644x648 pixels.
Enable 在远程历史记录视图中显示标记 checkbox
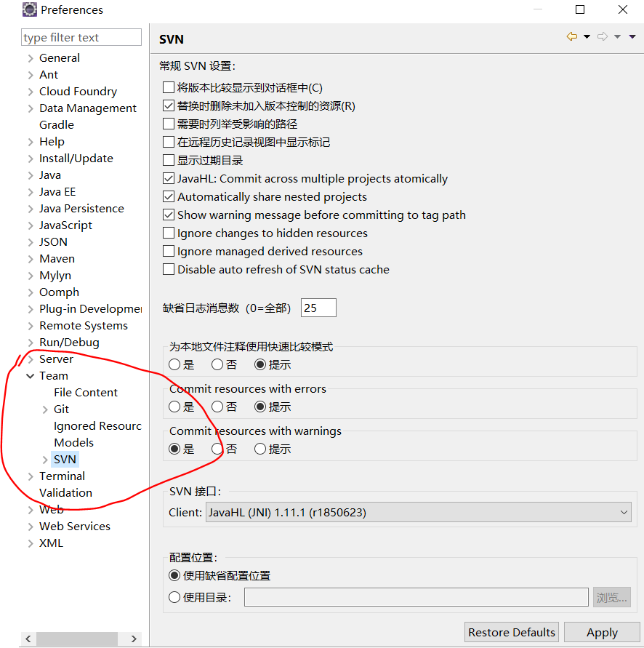point(169,142)
